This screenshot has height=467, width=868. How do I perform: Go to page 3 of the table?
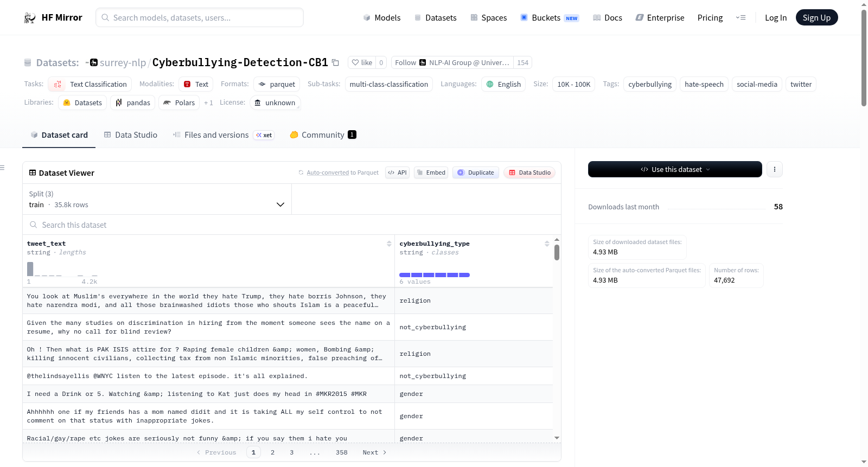291,452
